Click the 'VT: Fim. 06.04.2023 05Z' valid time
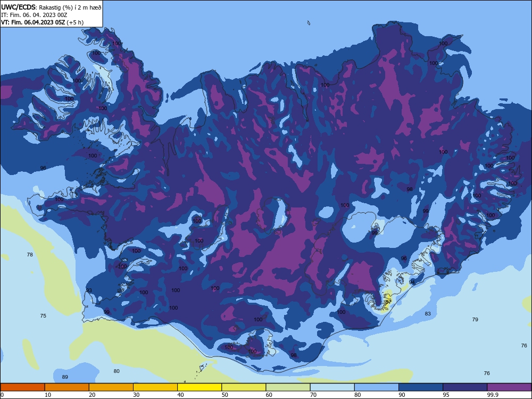 33,22
